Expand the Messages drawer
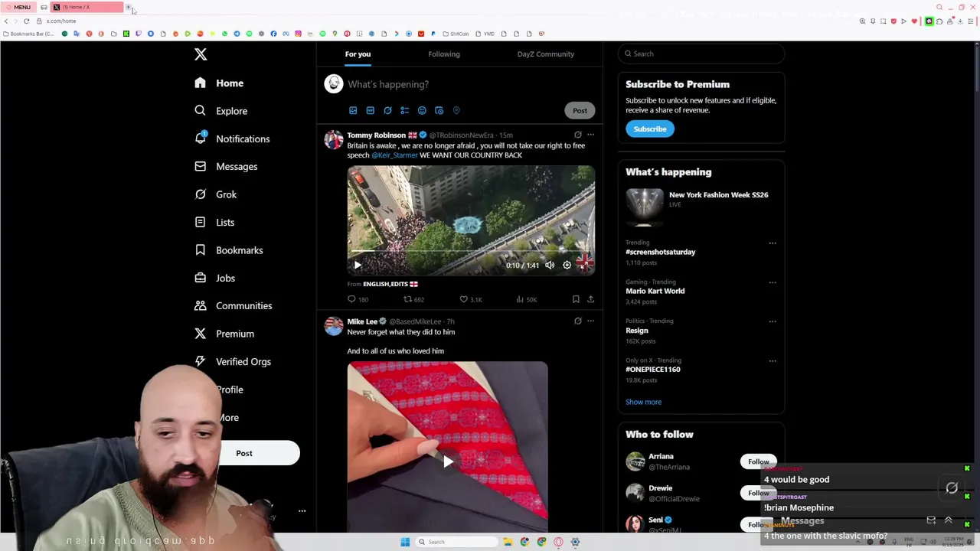980x551 pixels. tap(948, 520)
